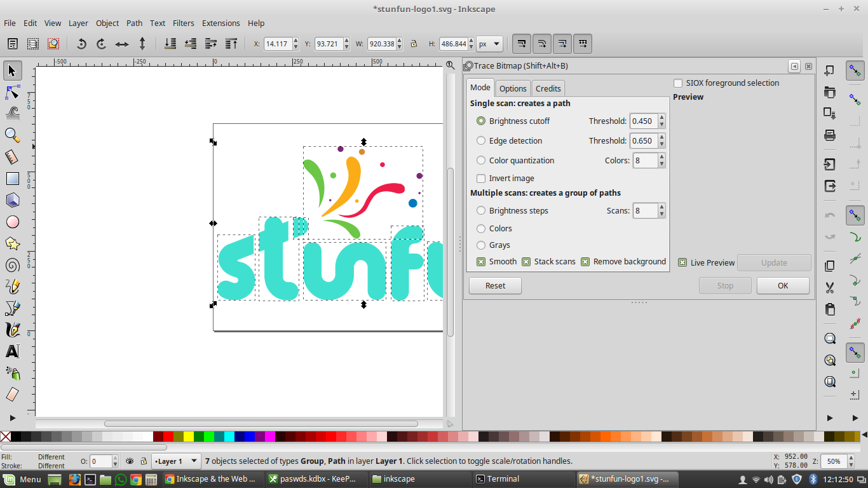
Task: Open the Layer 1 dropdown
Action: click(177, 461)
